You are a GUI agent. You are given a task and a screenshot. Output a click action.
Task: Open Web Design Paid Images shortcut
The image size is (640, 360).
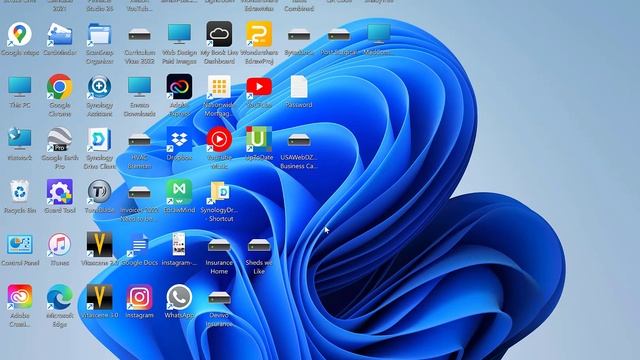click(x=179, y=34)
